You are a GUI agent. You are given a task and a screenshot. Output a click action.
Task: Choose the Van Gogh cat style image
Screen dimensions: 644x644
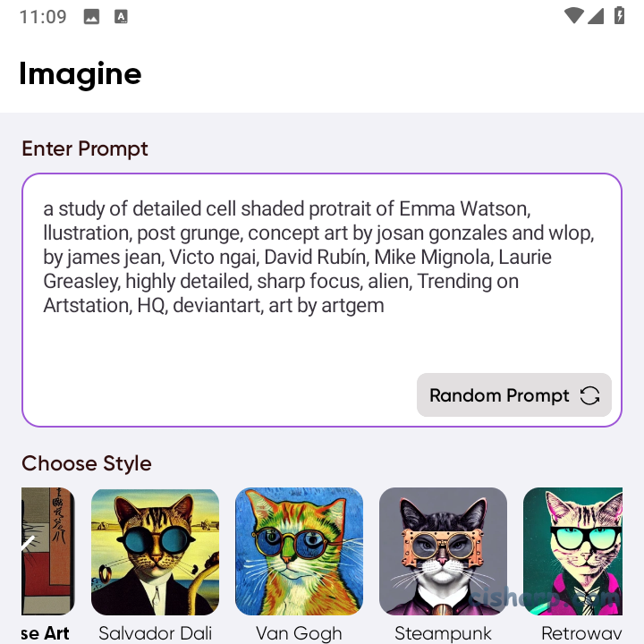299,551
